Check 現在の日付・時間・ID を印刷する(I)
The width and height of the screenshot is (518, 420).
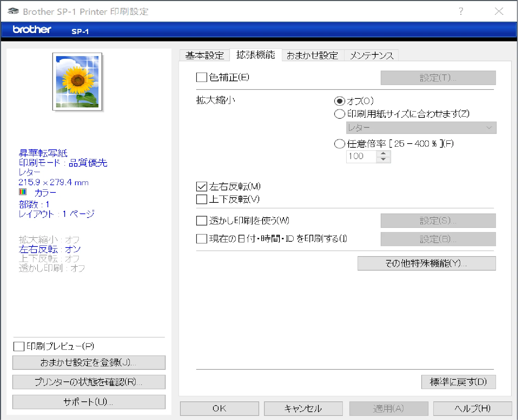coord(201,239)
